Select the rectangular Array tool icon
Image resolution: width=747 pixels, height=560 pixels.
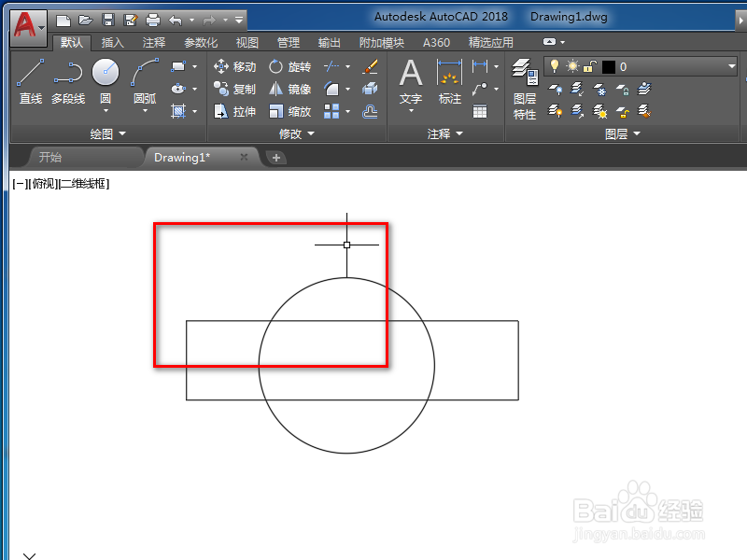point(331,111)
